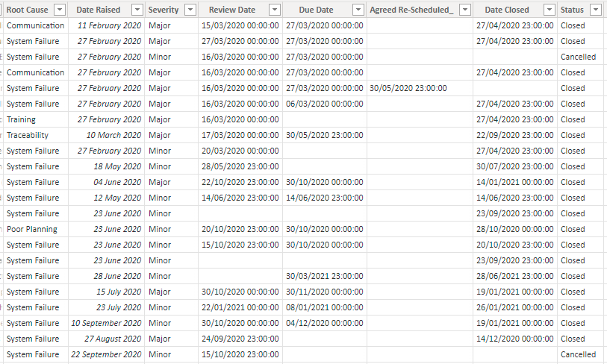Click the '17/03/2020 00:00:00' review date cell
This screenshot has height=364, width=607.
[x=240, y=135]
